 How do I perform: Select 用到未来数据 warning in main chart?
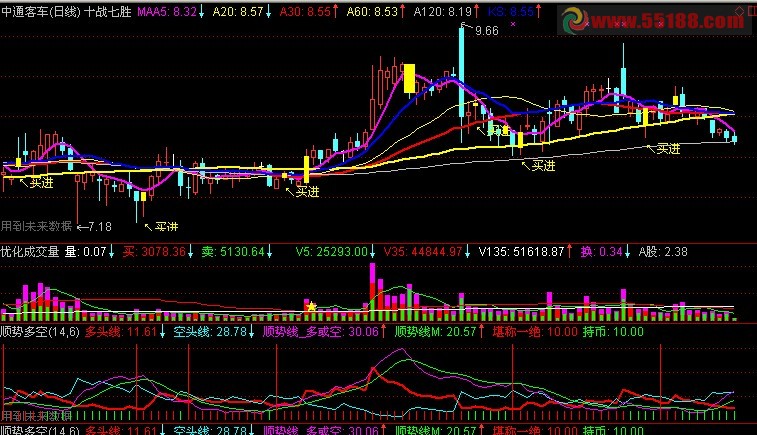tap(36, 226)
